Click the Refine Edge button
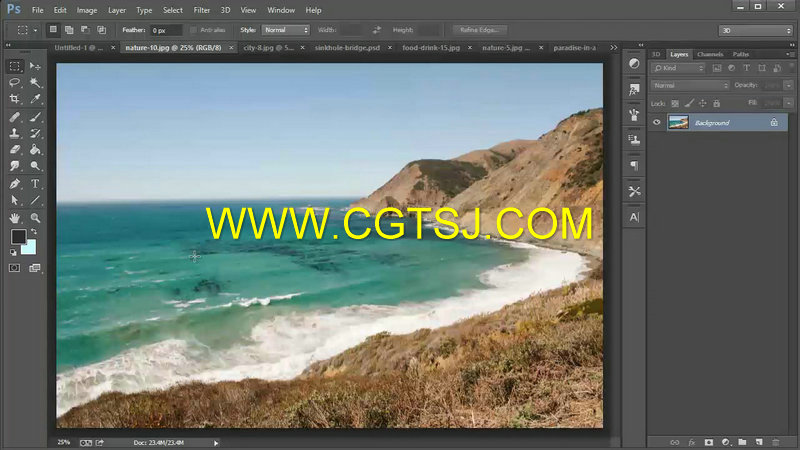The image size is (800, 450). 480,30
